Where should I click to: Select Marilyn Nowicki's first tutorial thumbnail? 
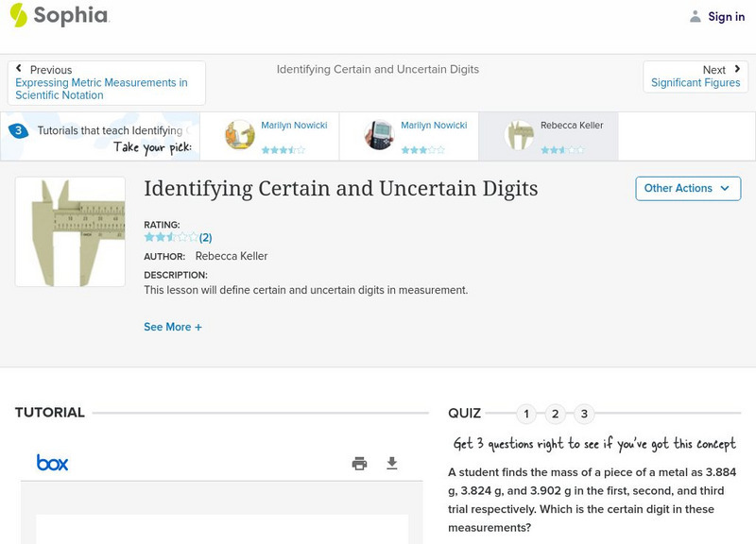240,135
